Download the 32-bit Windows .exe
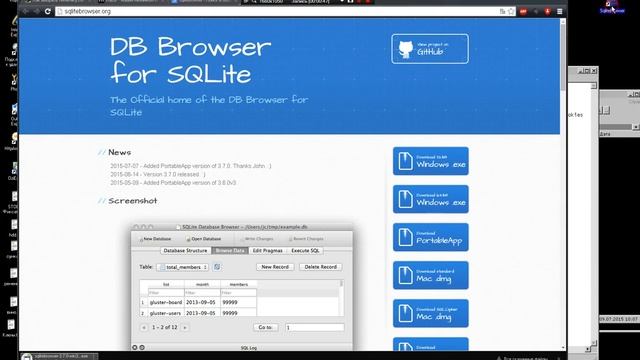Screen dimensions: 640x360 [431, 161]
